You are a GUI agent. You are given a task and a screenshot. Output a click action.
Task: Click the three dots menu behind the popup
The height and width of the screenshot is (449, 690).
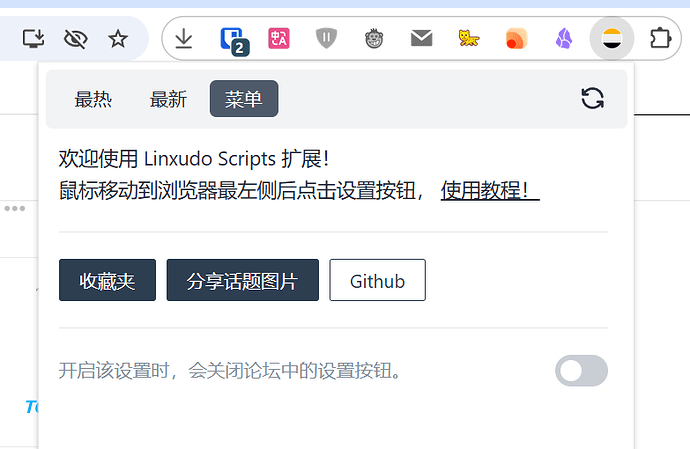pyautogui.click(x=15, y=208)
